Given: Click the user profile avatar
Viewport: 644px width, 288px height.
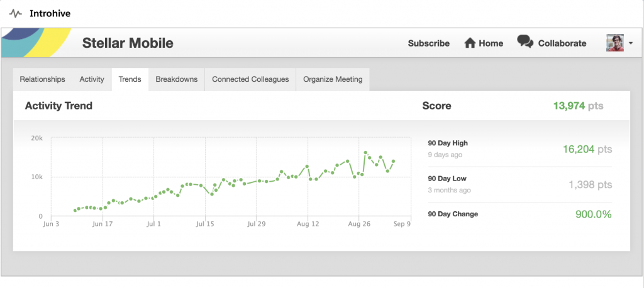Looking at the screenshot, I should [615, 43].
